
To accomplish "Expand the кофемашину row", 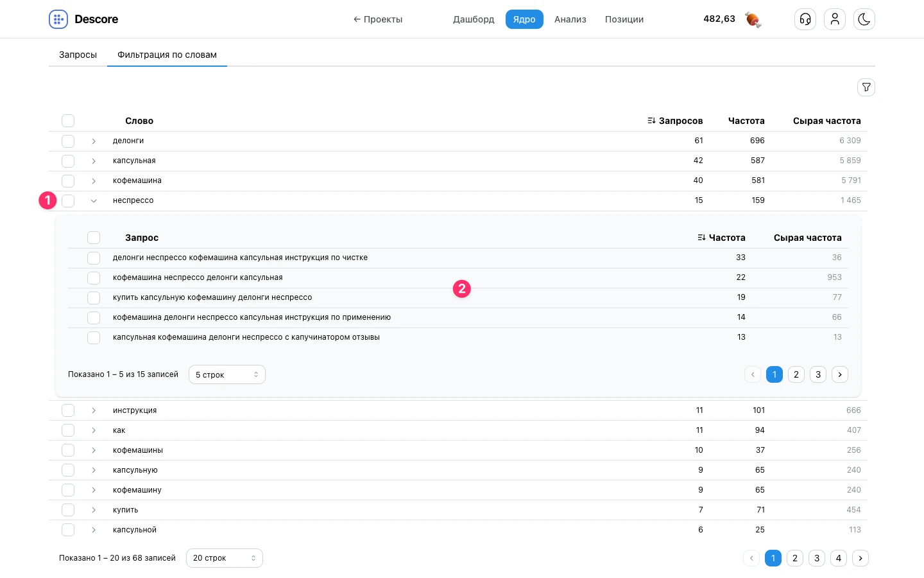I will pos(94,490).
